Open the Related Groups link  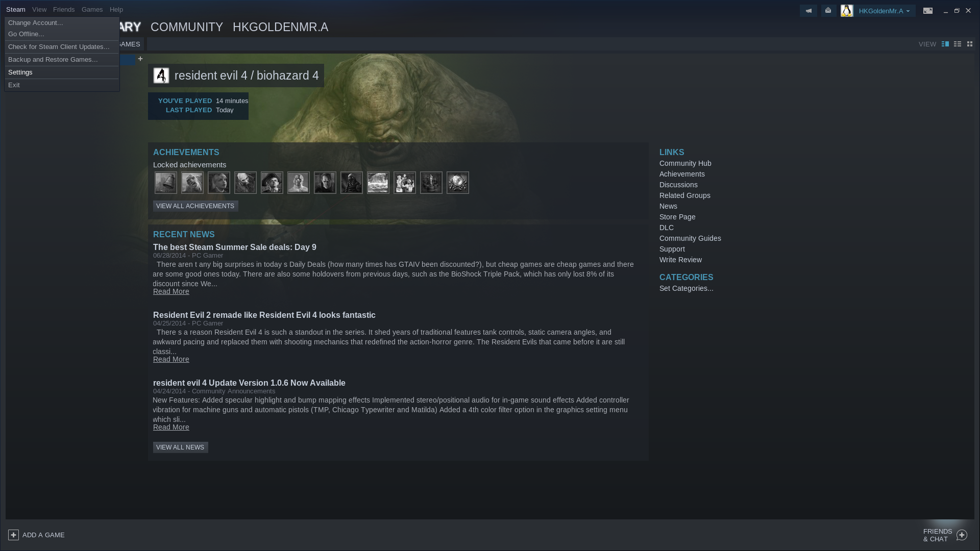[x=684, y=195]
